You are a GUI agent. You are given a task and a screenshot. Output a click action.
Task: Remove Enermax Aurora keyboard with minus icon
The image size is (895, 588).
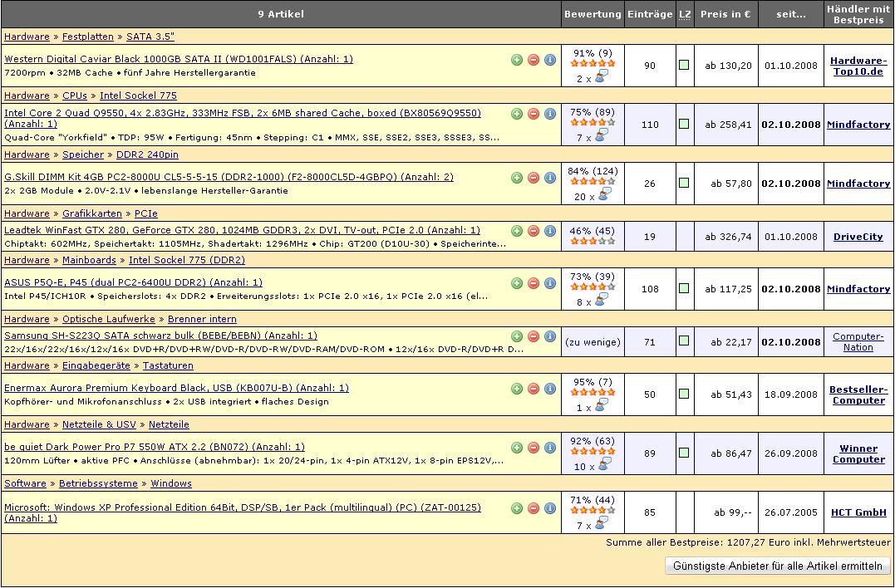[534, 389]
